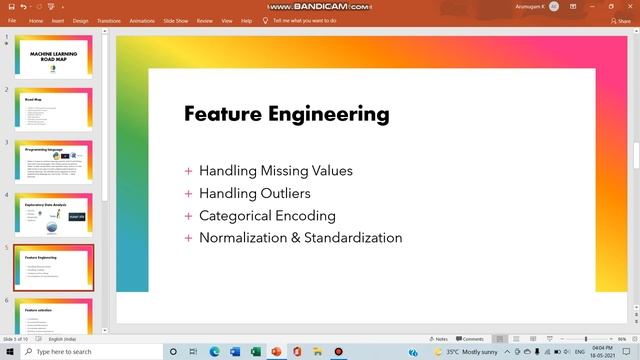Click the Undo arrow icon

click(x=23, y=7)
